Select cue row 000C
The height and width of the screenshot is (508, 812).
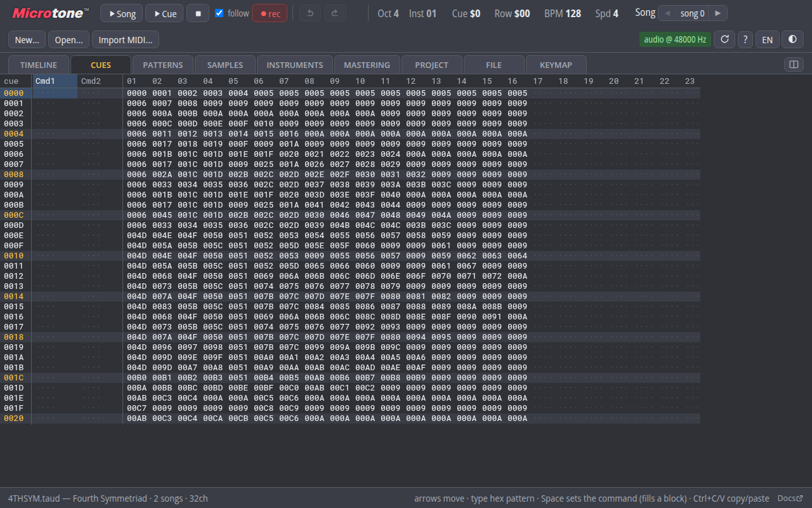[x=14, y=215]
